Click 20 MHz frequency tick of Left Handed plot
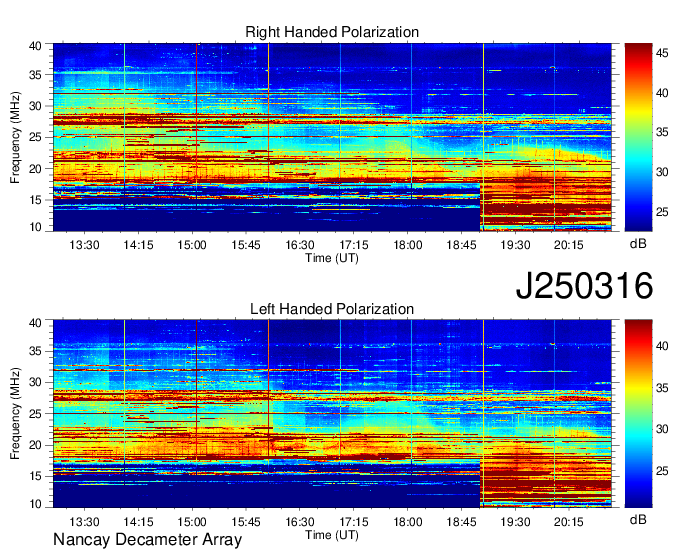Image resolution: width=680 pixels, height=552 pixels. 35,445
